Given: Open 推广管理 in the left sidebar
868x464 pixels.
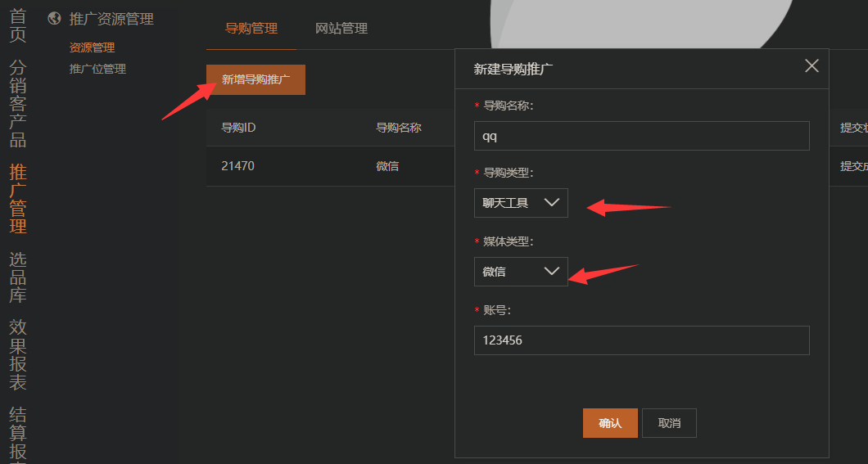Looking at the screenshot, I should click(x=18, y=199).
